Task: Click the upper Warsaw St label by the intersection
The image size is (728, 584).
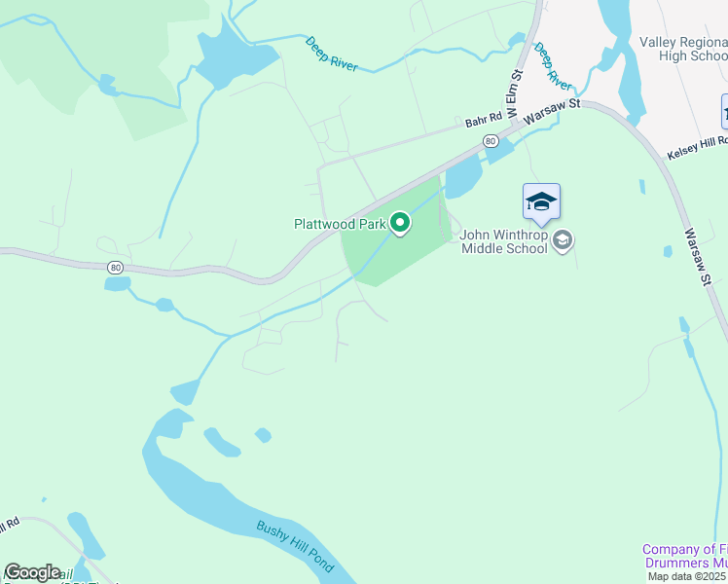Action: [552, 111]
